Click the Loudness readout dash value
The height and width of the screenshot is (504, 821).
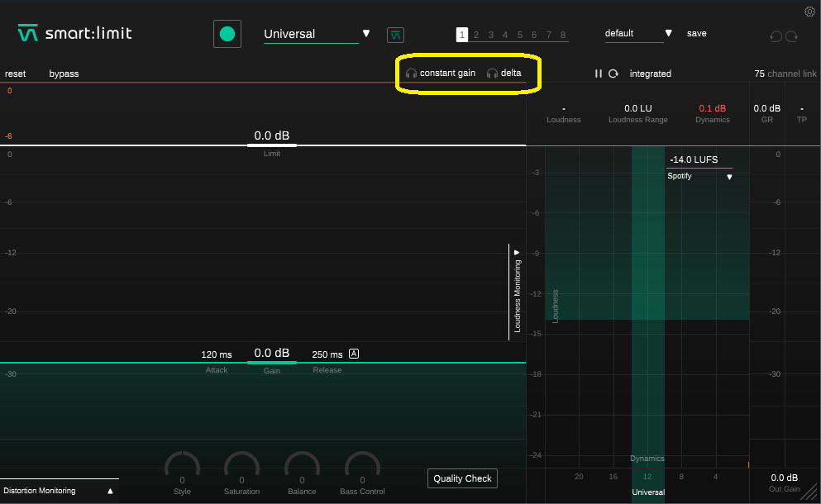click(x=563, y=109)
